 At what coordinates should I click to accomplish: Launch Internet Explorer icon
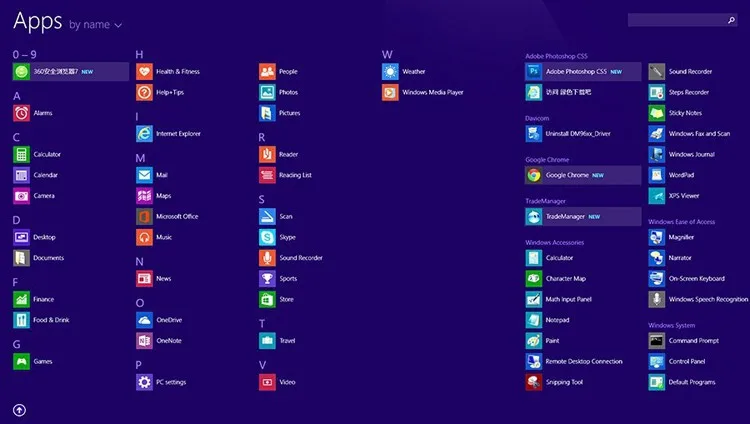(144, 134)
